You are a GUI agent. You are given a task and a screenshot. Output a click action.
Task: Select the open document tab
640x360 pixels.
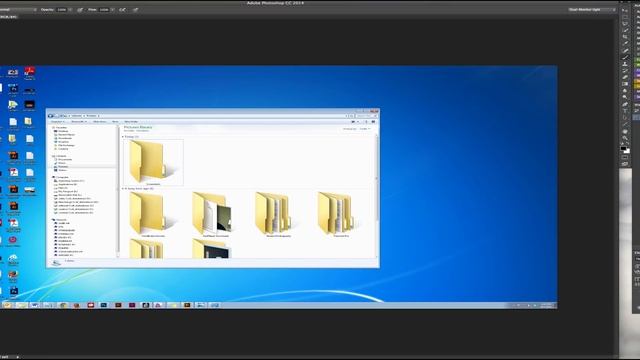8,17
